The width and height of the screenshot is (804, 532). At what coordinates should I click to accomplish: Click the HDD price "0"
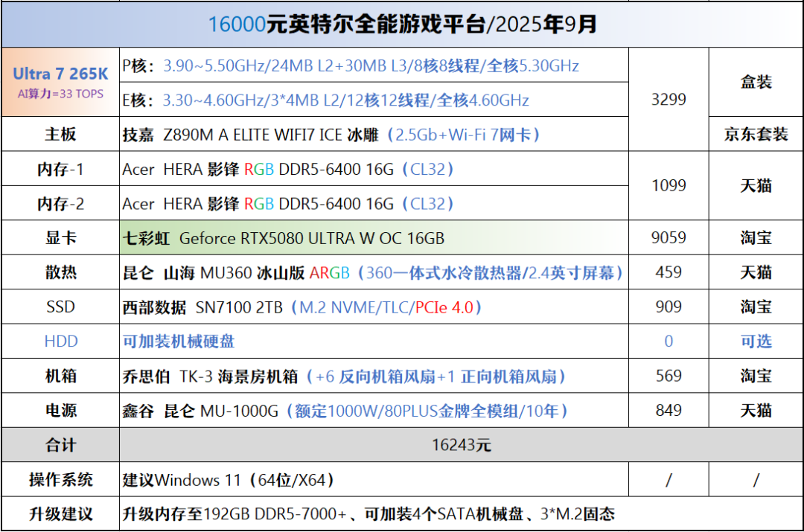pyautogui.click(x=669, y=342)
